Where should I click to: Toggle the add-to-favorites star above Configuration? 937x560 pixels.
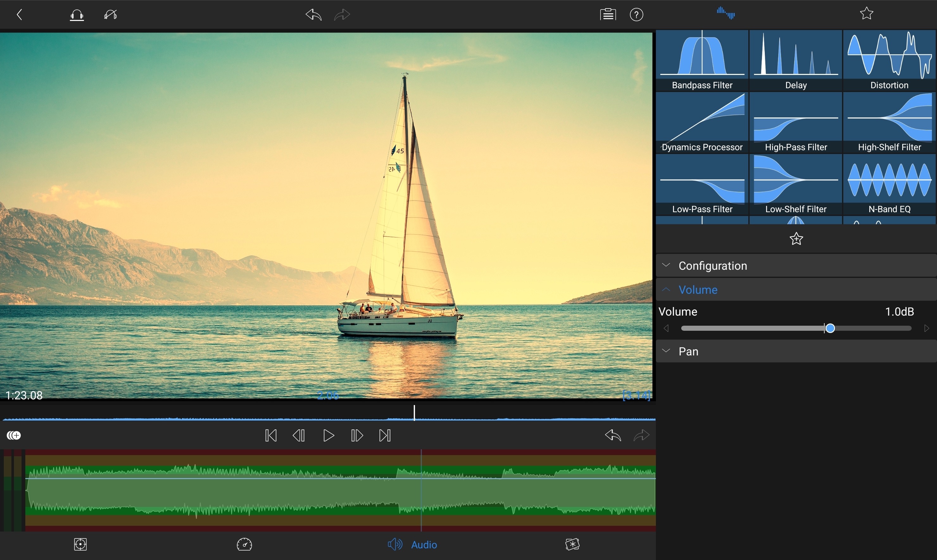tap(796, 239)
